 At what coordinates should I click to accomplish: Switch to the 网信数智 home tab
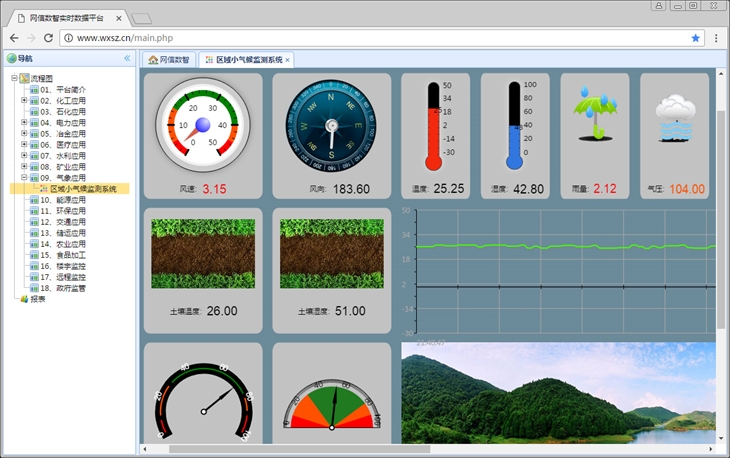[169, 60]
